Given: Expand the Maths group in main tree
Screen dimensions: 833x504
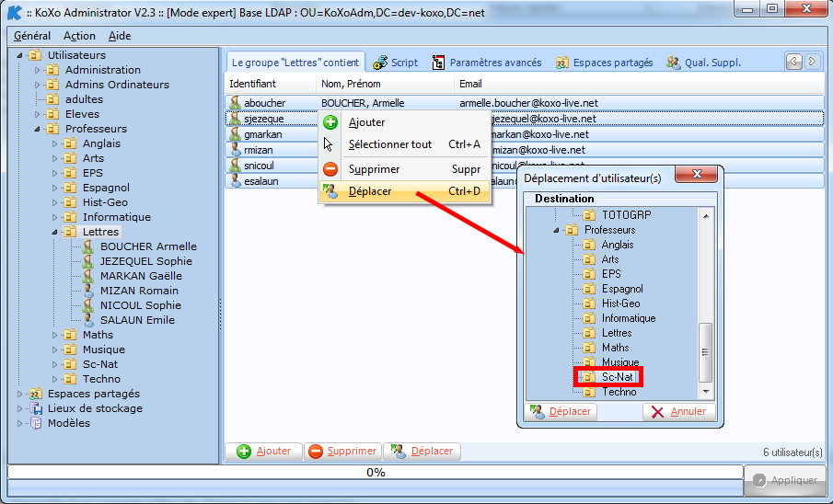Looking at the screenshot, I should coord(54,335).
